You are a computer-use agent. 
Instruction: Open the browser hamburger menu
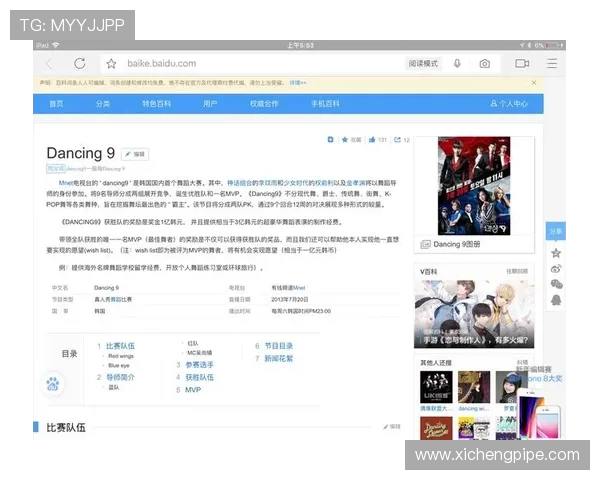point(551,64)
